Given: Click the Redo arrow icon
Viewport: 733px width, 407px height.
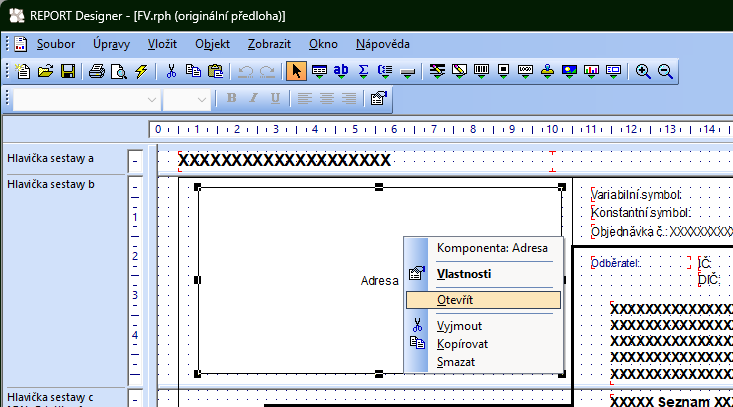Looking at the screenshot, I should click(267, 71).
